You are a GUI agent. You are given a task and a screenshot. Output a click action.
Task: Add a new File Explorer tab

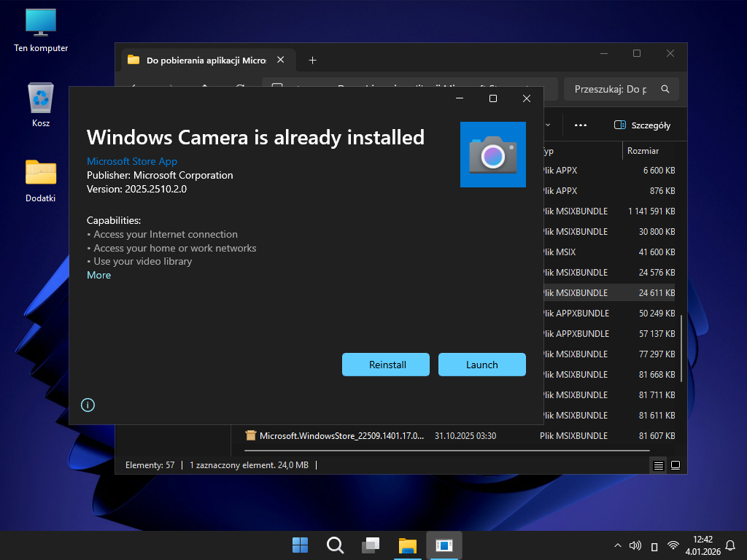tap(312, 60)
